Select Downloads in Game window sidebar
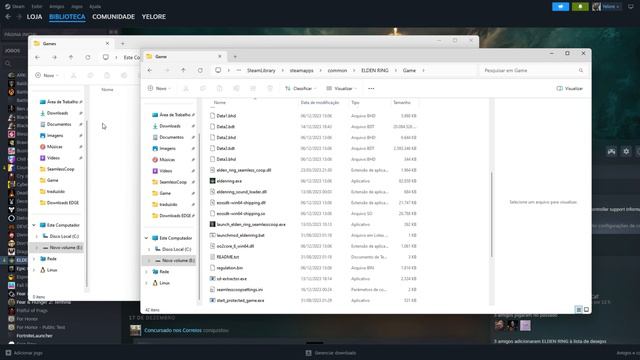Viewport: 640px width, 360px height. [x=169, y=126]
